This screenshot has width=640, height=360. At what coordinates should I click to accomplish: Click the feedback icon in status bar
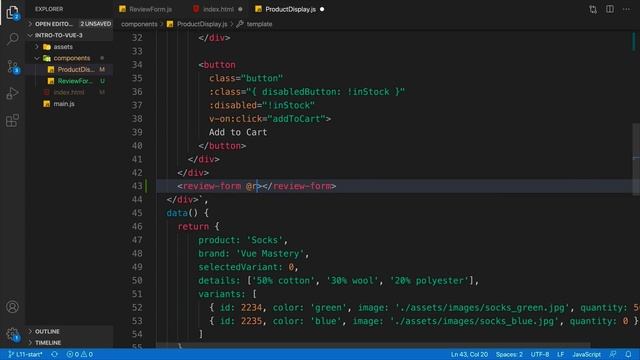613,354
